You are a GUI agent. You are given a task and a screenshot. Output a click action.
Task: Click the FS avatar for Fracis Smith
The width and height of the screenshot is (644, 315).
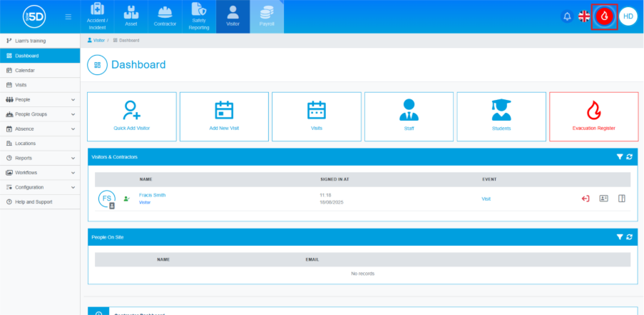pos(107,199)
